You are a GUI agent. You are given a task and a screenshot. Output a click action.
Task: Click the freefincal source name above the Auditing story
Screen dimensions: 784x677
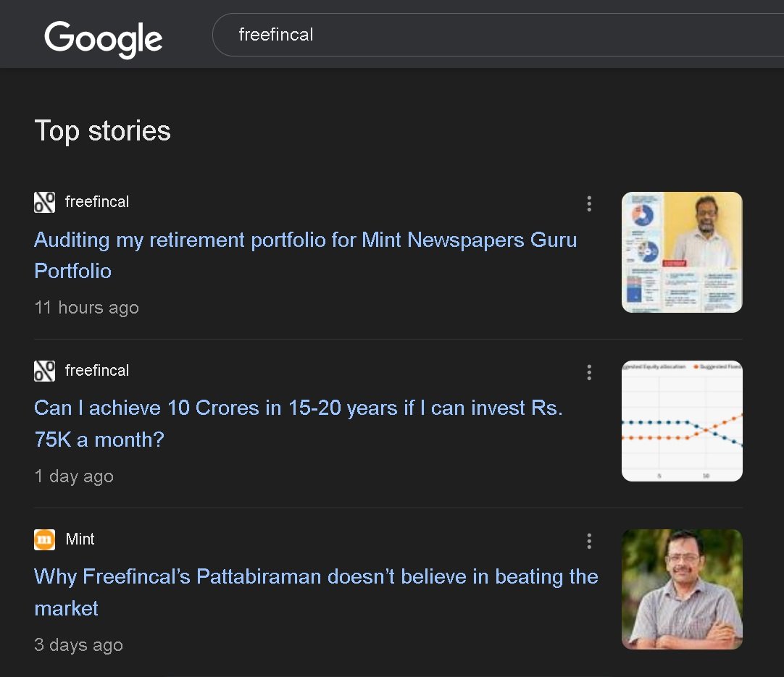tap(97, 202)
